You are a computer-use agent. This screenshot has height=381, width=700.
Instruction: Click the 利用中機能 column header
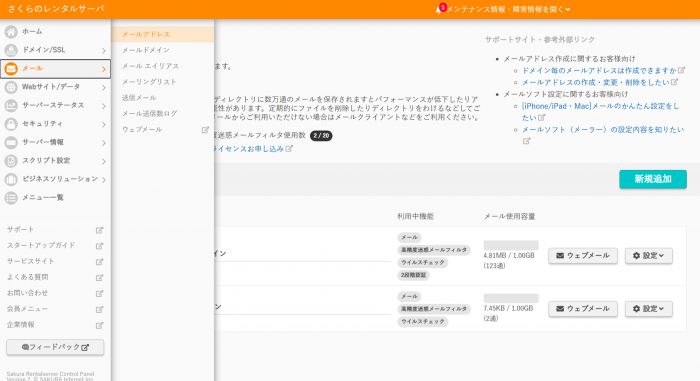(x=415, y=217)
